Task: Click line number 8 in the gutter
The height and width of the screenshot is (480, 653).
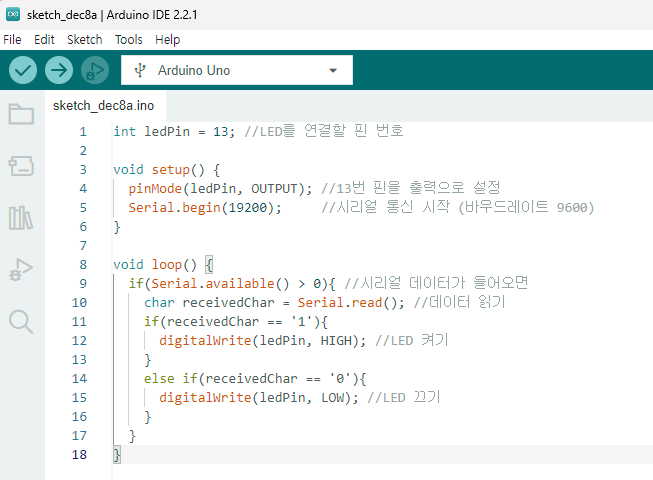Action: (83, 264)
